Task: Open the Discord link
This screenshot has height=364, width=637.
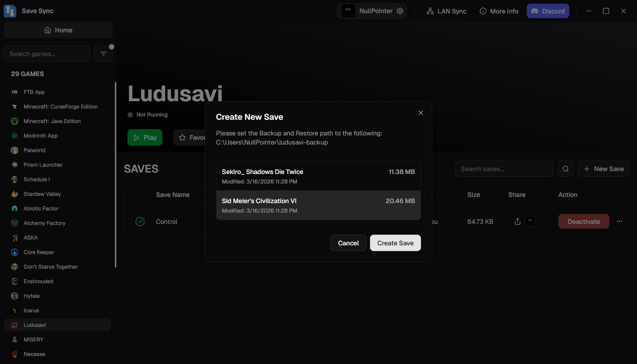Action: click(x=548, y=11)
